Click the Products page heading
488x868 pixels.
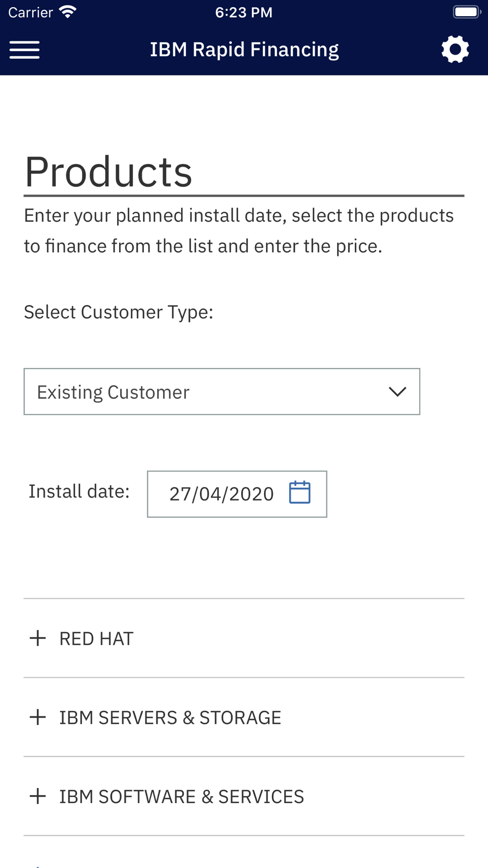pyautogui.click(x=108, y=172)
